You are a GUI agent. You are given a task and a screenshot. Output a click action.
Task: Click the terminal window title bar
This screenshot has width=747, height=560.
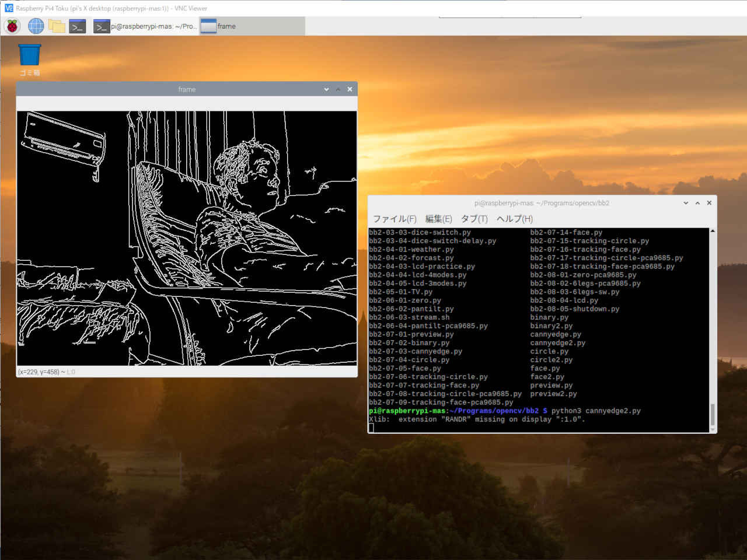[542, 203]
